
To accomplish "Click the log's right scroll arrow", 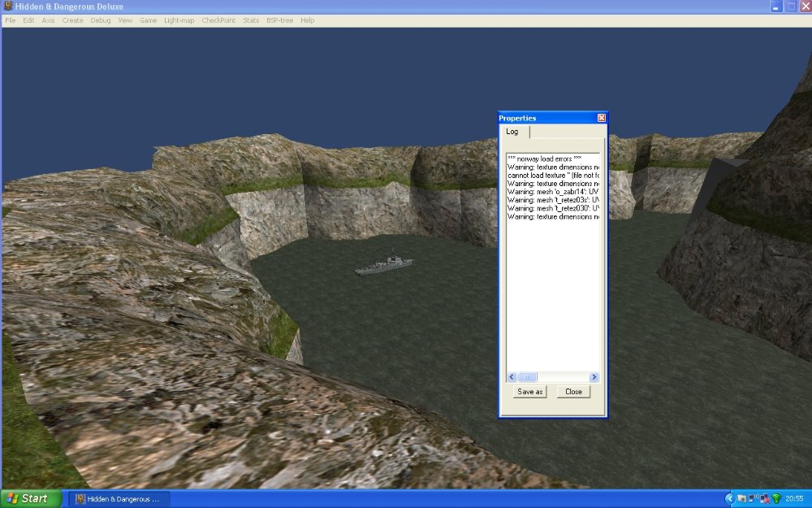I will coord(594,377).
